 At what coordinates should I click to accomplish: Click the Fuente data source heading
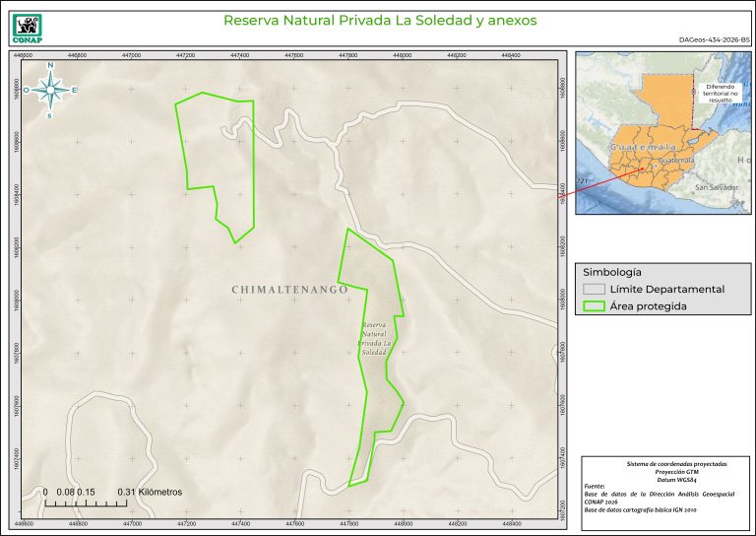click(x=597, y=487)
